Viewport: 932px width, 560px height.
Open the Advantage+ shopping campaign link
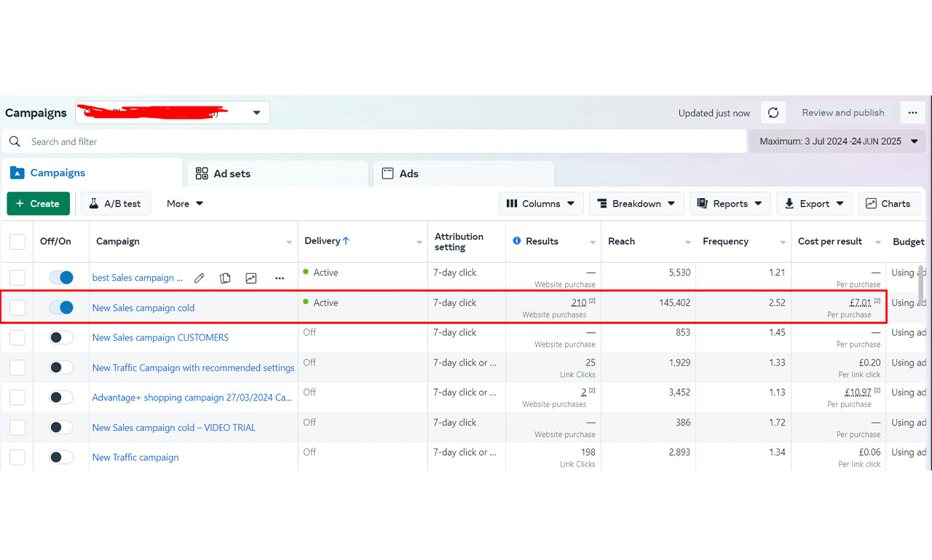(191, 398)
